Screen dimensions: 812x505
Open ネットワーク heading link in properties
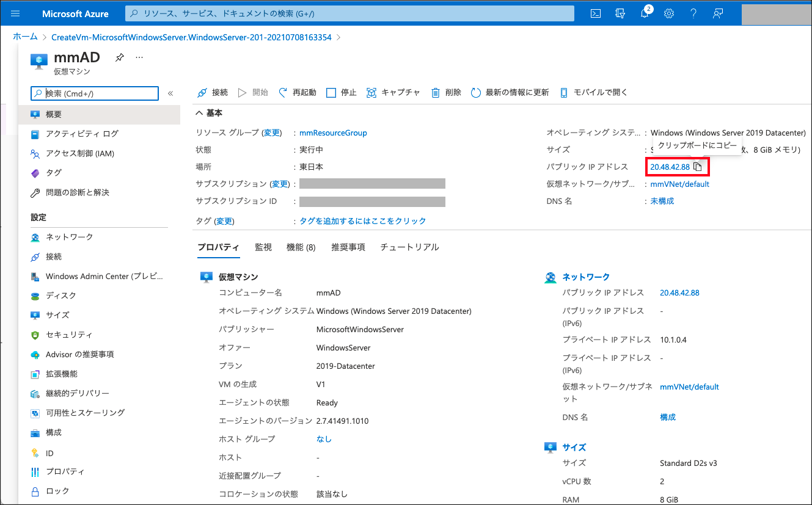[x=586, y=277]
